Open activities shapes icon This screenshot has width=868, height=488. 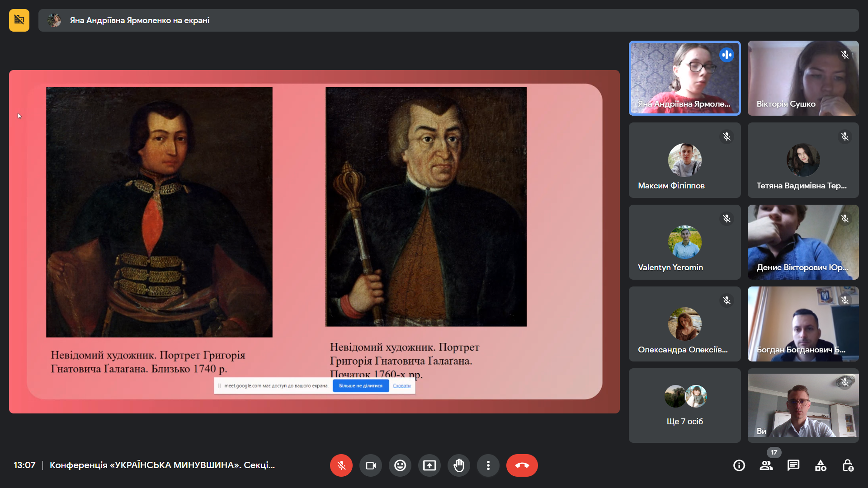[821, 465]
